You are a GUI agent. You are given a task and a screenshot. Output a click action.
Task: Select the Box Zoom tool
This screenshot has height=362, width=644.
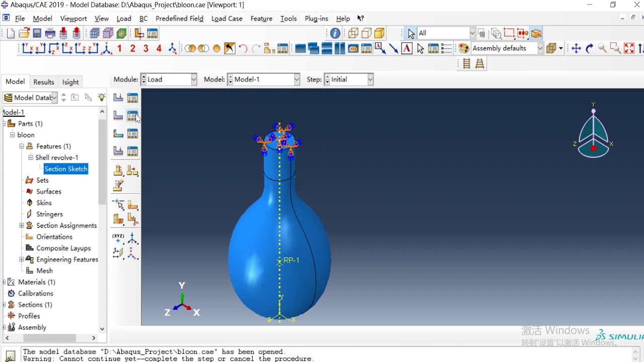[615, 48]
